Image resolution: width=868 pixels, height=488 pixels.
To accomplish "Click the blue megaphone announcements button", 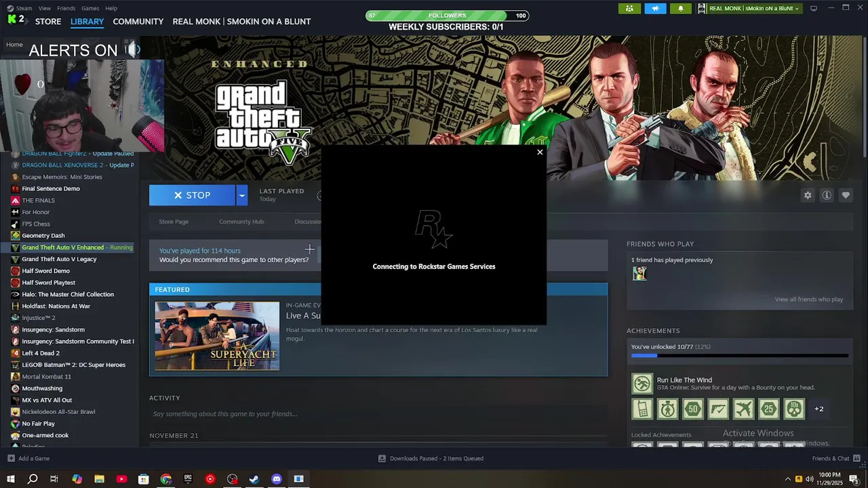I will [655, 8].
